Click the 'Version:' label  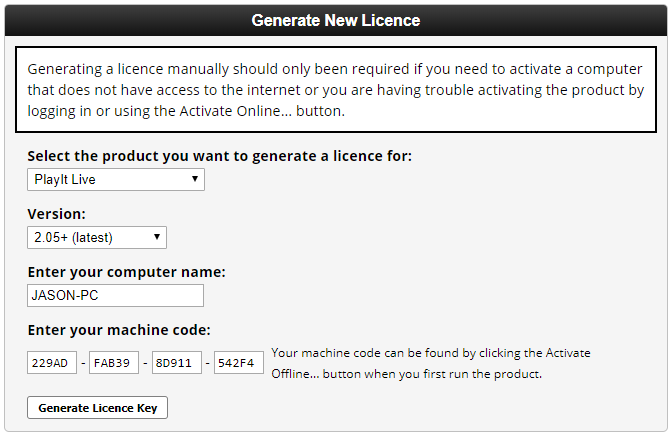[x=56, y=214]
